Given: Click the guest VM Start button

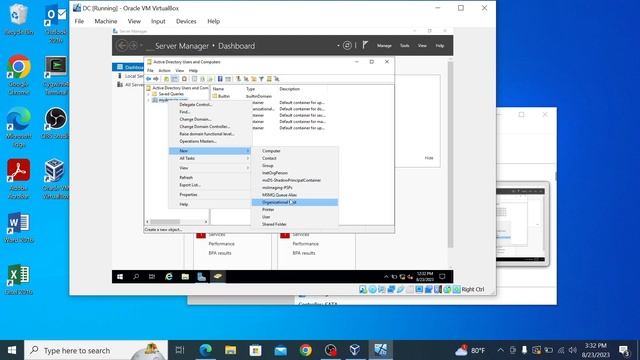Looking at the screenshot, I should click(x=120, y=277).
